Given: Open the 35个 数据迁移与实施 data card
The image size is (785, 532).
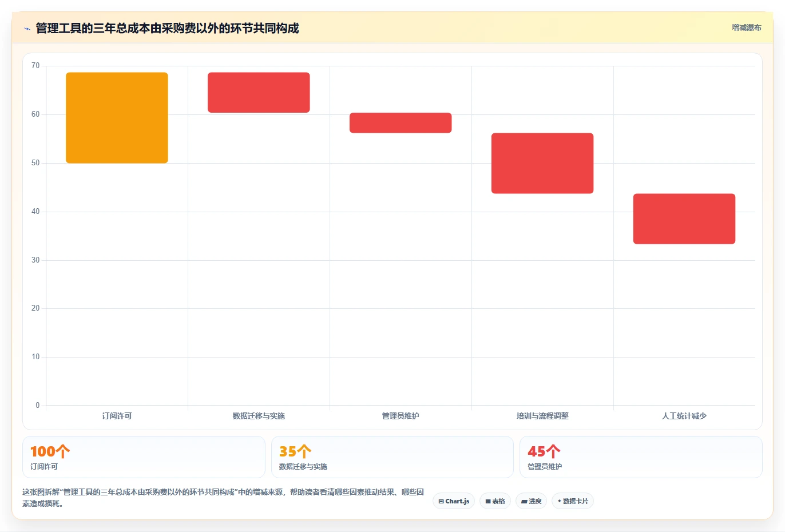Looking at the screenshot, I should click(x=392, y=457).
